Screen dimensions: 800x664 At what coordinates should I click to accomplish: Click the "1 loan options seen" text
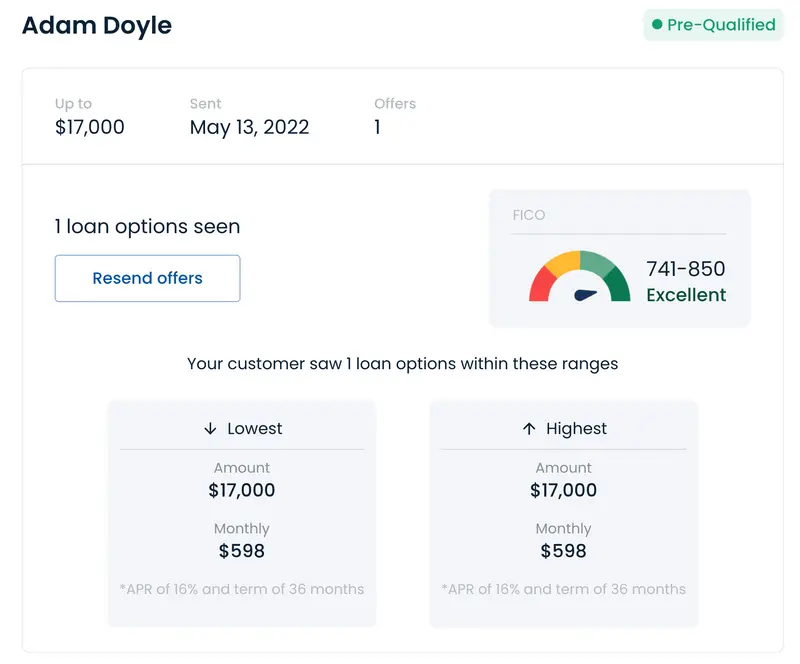[x=147, y=227]
